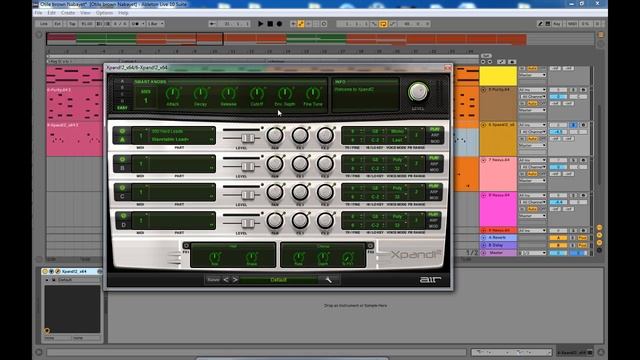Viewport: 640px width, 360px height.
Task: Click the Key map button
Action: pos(557,24)
